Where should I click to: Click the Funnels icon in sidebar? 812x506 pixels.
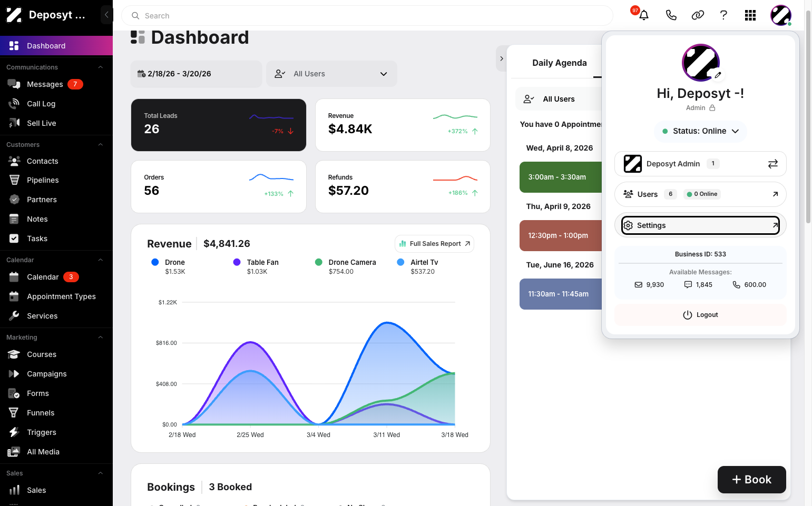(14, 413)
